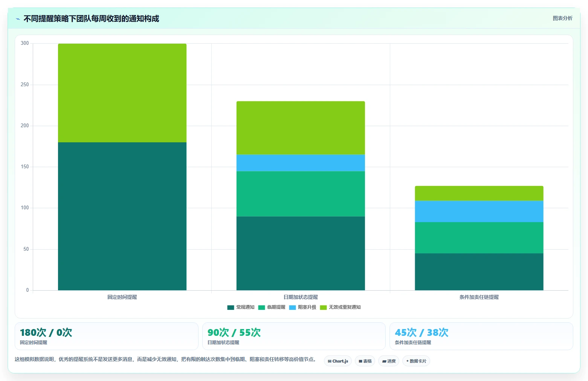Toggle the 无效或重复通知 legend swatch
The width and height of the screenshot is (588, 381).
coord(323,308)
